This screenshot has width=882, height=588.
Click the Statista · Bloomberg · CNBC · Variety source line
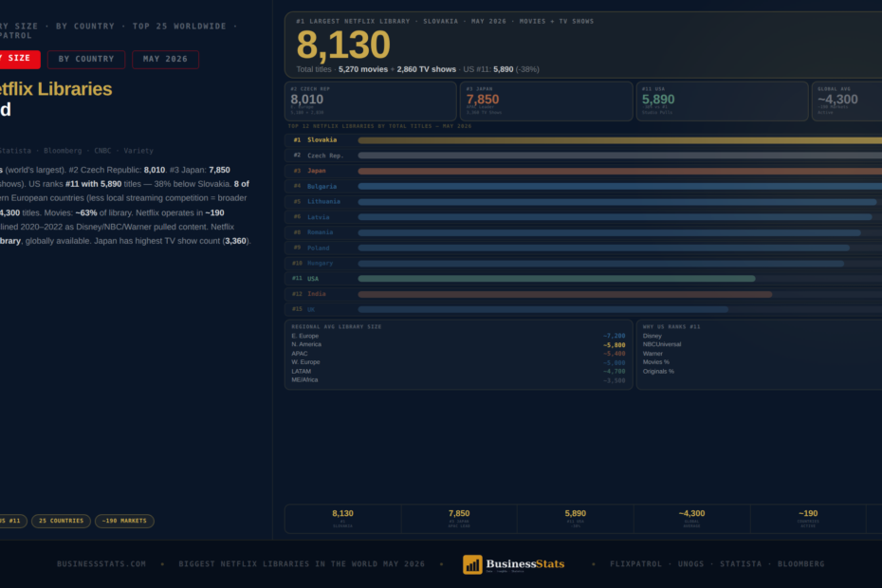click(77, 151)
